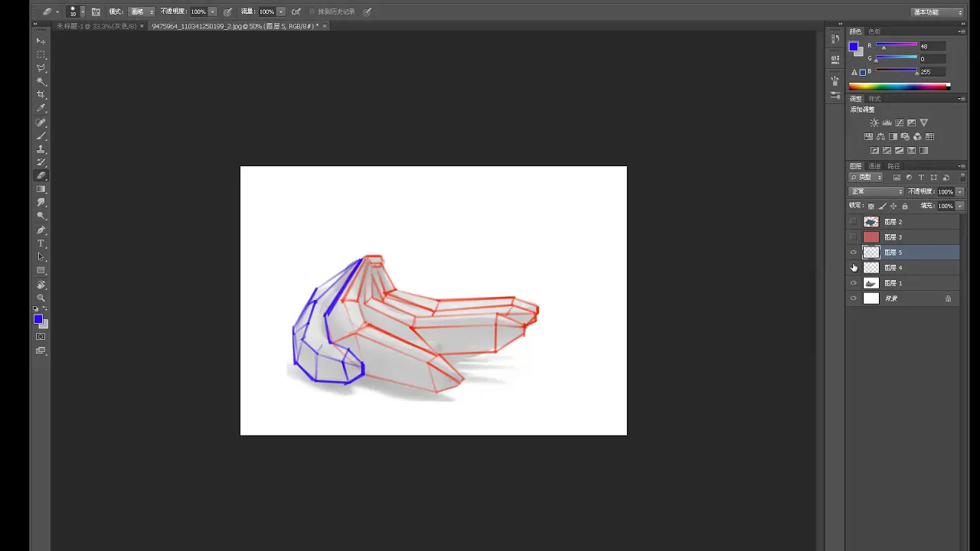The image size is (980, 551).
Task: Enable 抹到历史记录 checkbox
Action: 312,12
